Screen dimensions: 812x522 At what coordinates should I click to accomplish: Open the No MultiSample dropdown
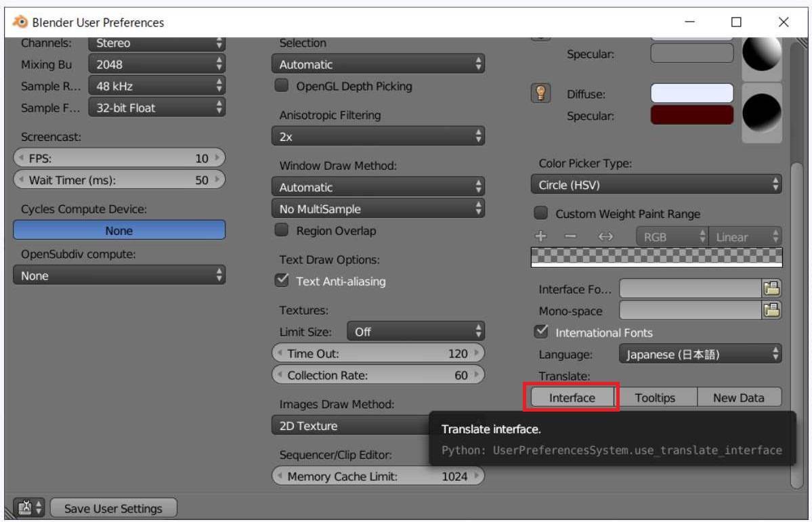click(x=378, y=209)
